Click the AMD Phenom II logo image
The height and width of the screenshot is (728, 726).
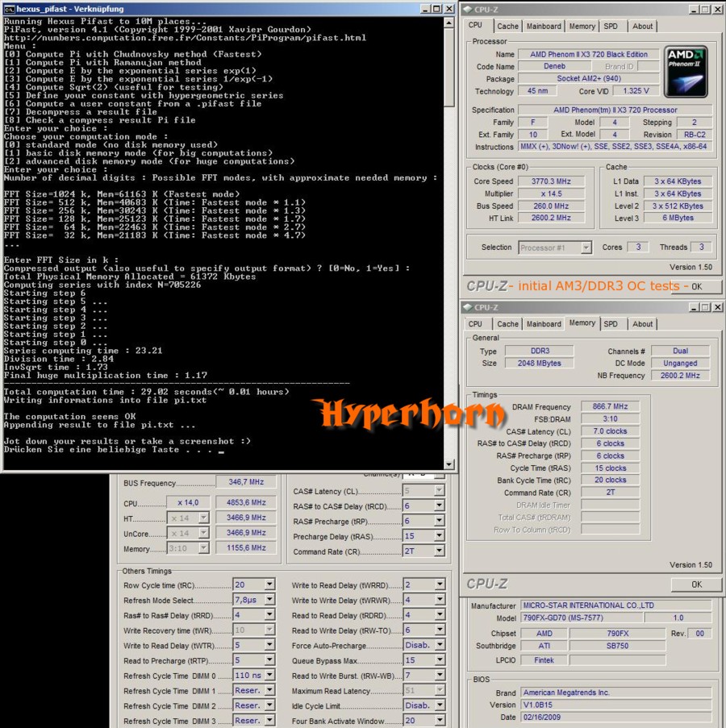[x=686, y=72]
